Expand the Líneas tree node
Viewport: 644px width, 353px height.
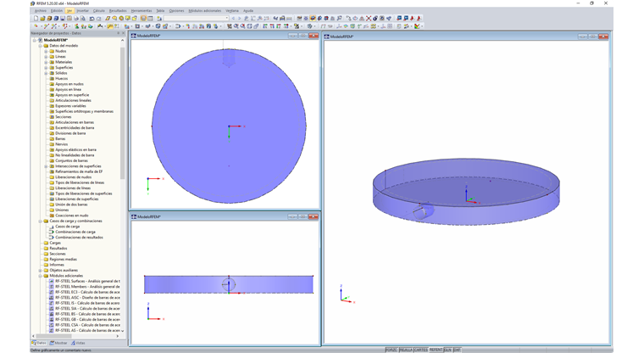(x=46, y=57)
